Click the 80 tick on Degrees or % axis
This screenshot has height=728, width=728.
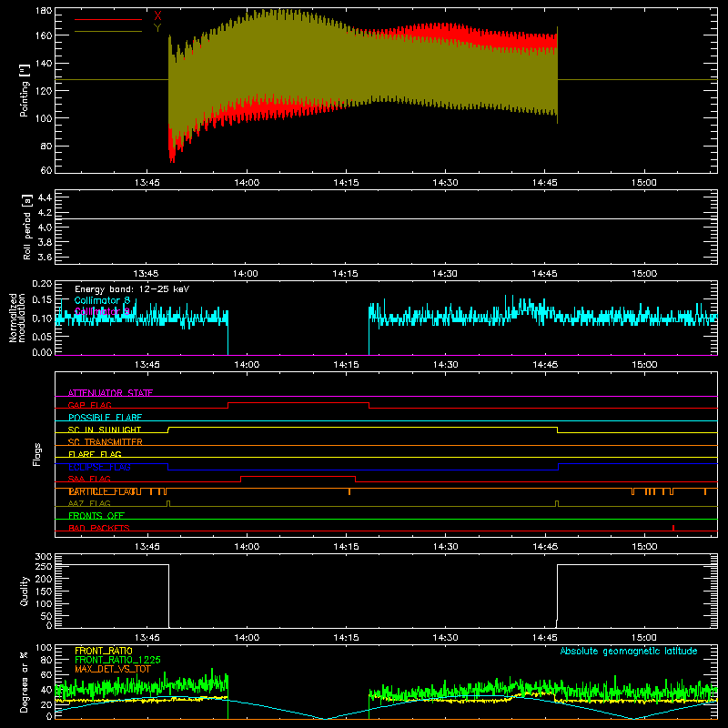(x=46, y=660)
